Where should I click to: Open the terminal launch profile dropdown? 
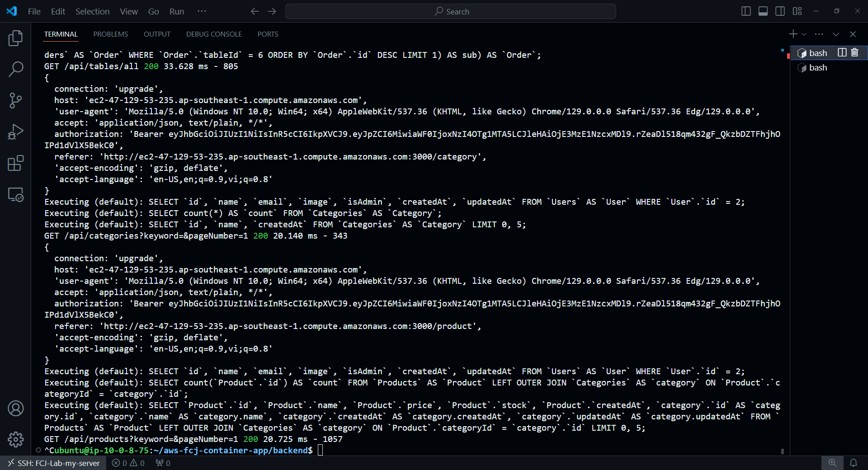tap(804, 34)
